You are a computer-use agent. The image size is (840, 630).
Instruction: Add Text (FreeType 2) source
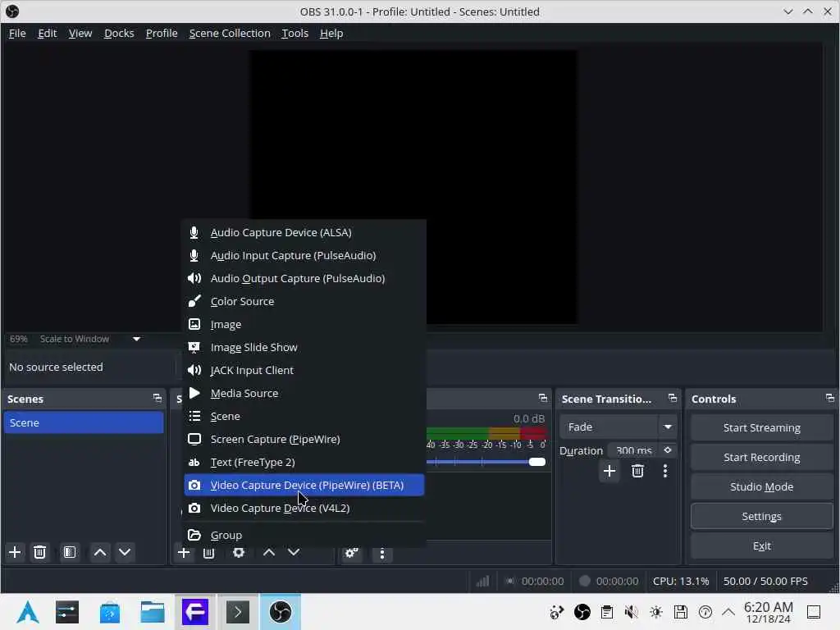pyautogui.click(x=304, y=463)
